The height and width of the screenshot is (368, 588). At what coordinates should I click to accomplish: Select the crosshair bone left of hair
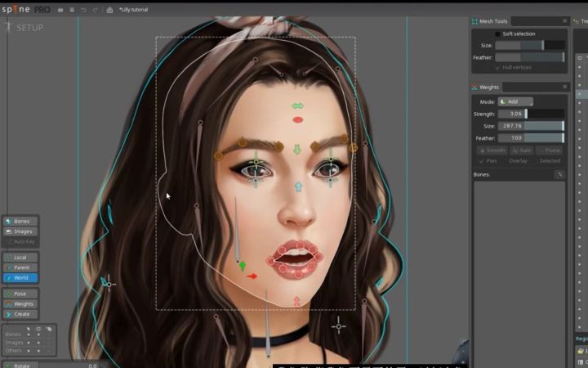coord(109,285)
